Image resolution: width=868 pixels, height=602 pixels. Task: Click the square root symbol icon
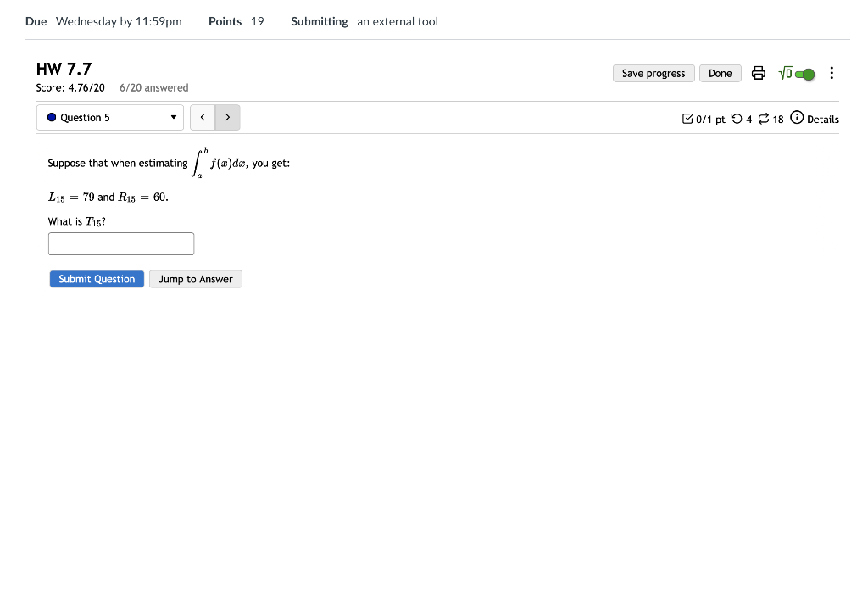tap(785, 73)
